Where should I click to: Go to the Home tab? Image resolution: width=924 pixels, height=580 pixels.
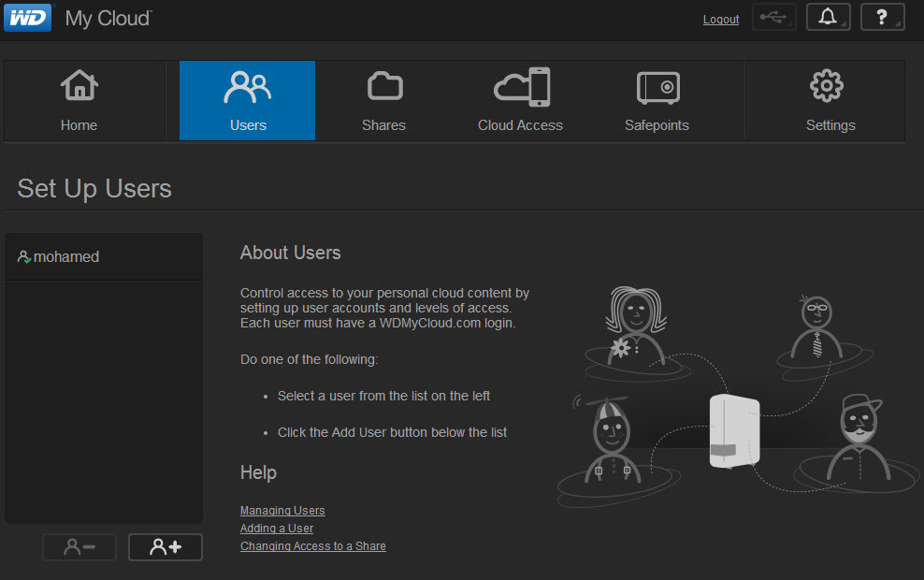79,100
